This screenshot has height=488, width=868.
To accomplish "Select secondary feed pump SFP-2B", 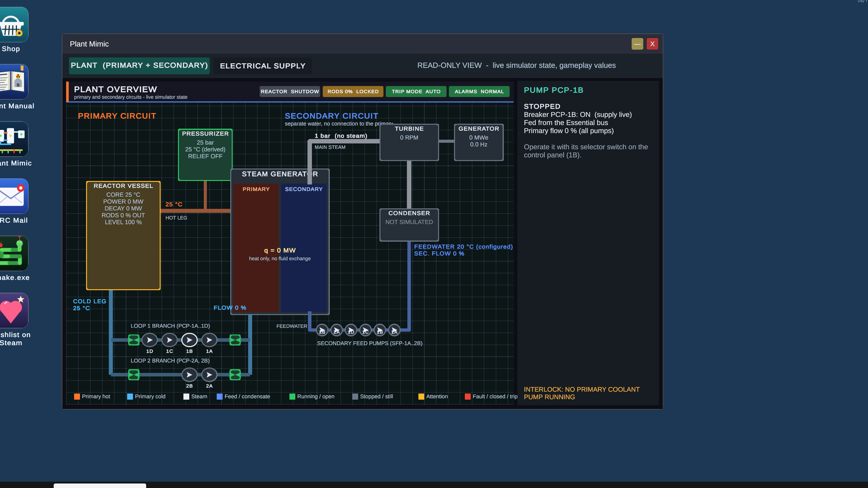I will pyautogui.click(x=322, y=330).
